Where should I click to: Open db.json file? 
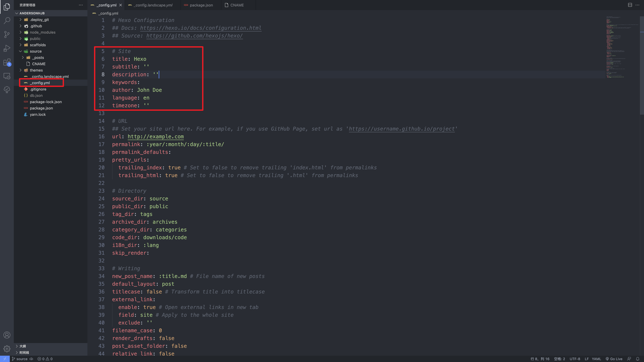[x=51, y=95]
